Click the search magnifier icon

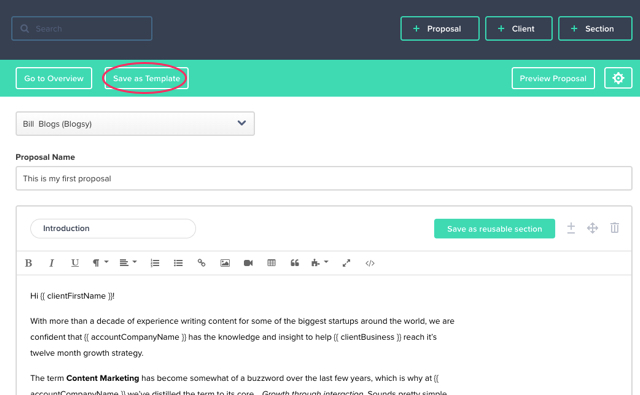pyautogui.click(x=25, y=29)
